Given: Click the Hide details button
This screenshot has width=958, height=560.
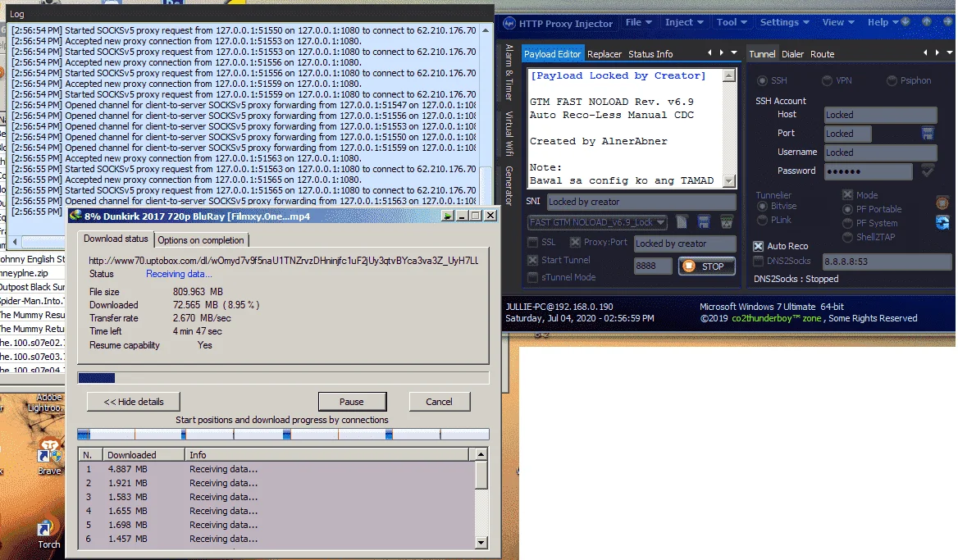Looking at the screenshot, I should point(134,402).
